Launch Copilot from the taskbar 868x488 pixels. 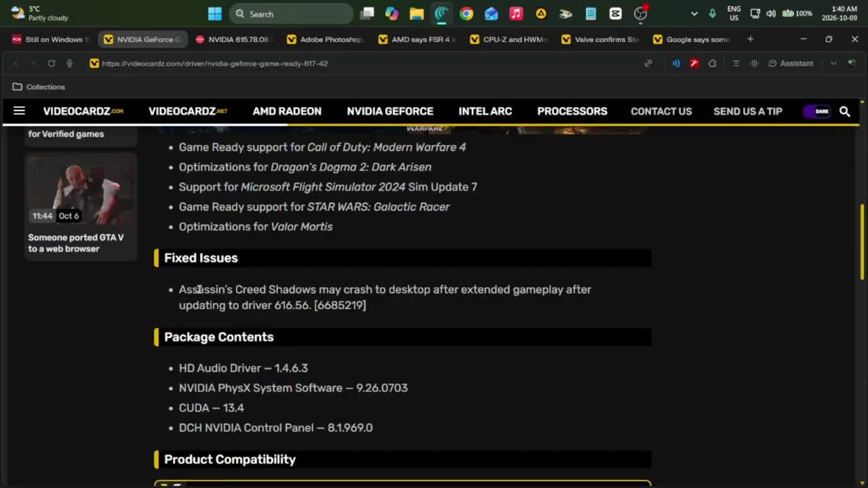tap(392, 14)
